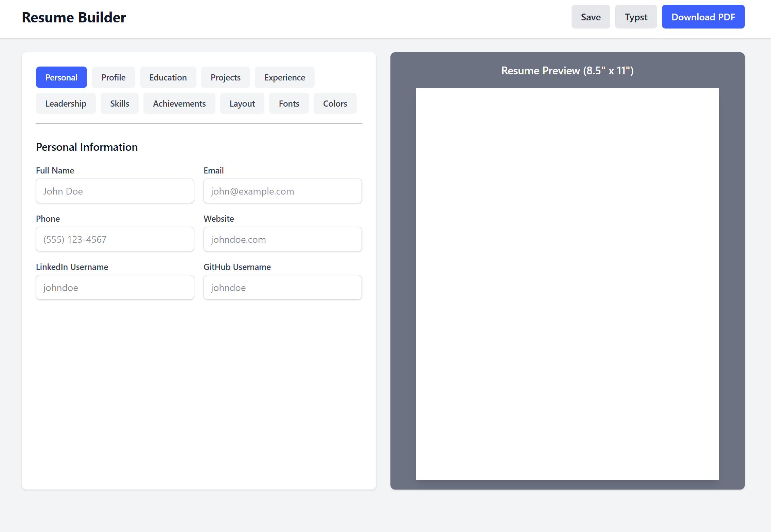Switch to the Achievements tab
The height and width of the screenshot is (532, 771).
[179, 104]
